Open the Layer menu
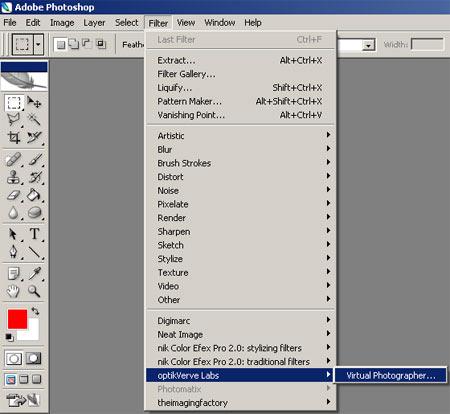The image size is (450, 414). [94, 23]
